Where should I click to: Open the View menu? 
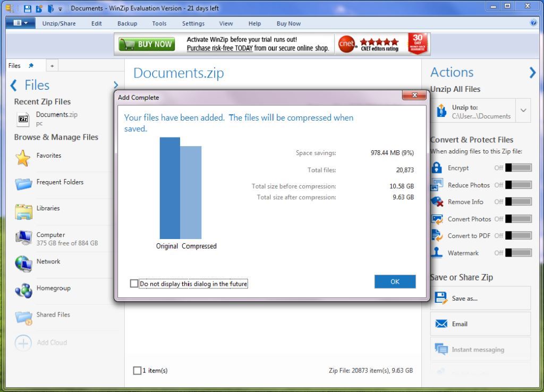point(226,23)
